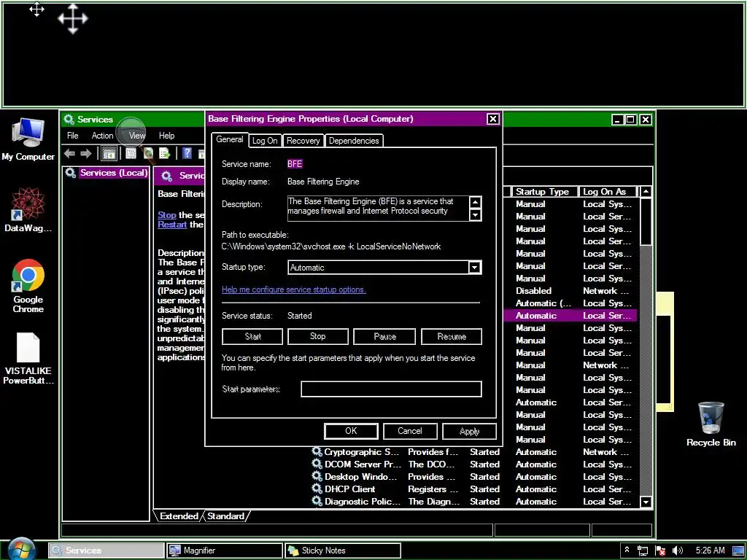
Task: Toggle the Show/Hide Console Tree toolbar icon
Action: (109, 153)
